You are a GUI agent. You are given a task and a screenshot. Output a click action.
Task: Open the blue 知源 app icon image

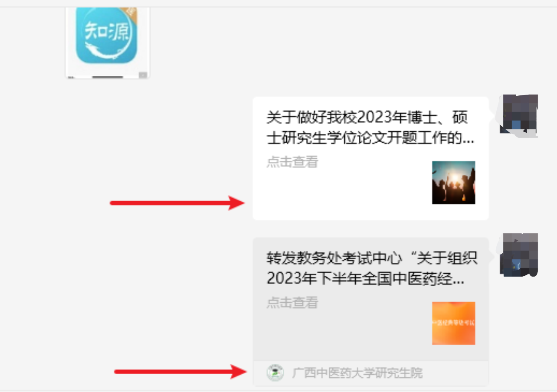107,36
